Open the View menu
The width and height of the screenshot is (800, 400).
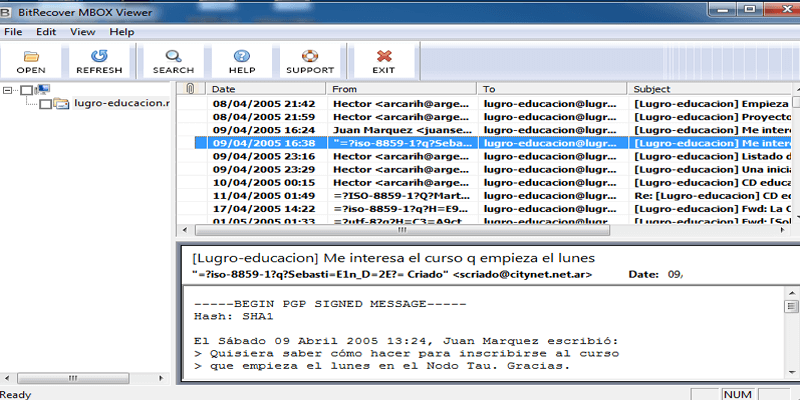click(x=83, y=32)
